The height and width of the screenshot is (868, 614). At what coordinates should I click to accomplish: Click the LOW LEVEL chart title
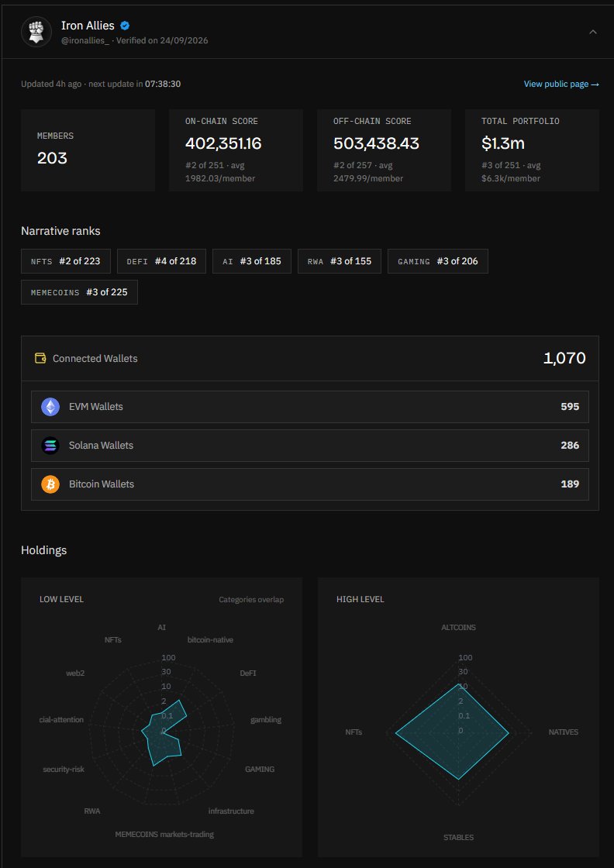point(61,600)
